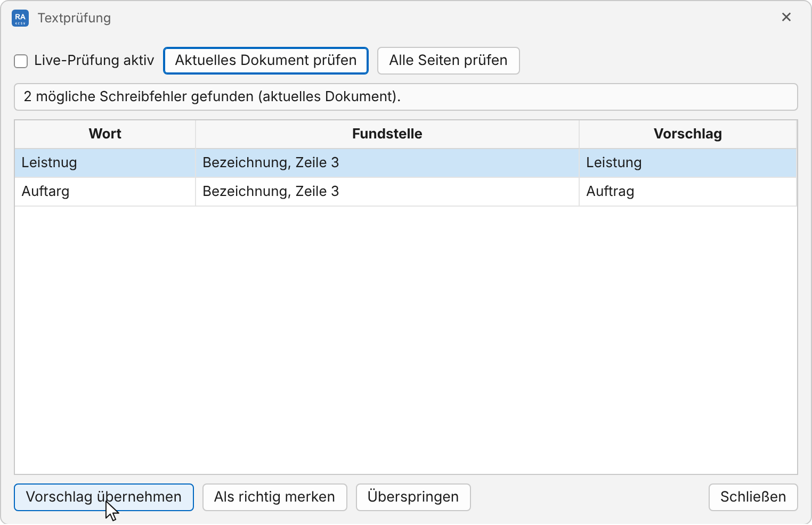The height and width of the screenshot is (525, 812).
Task: Click Fundstelle cell in the Auftarg row
Action: coord(387,192)
